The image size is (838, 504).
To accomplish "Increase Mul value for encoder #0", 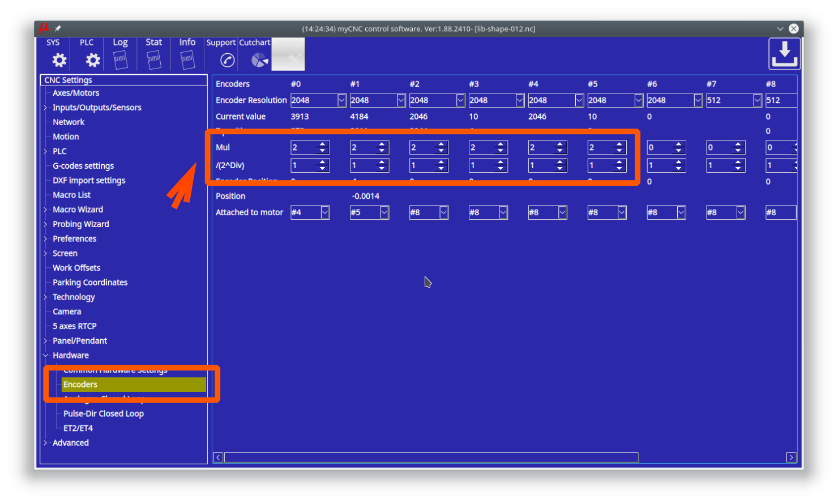I will click(x=323, y=144).
